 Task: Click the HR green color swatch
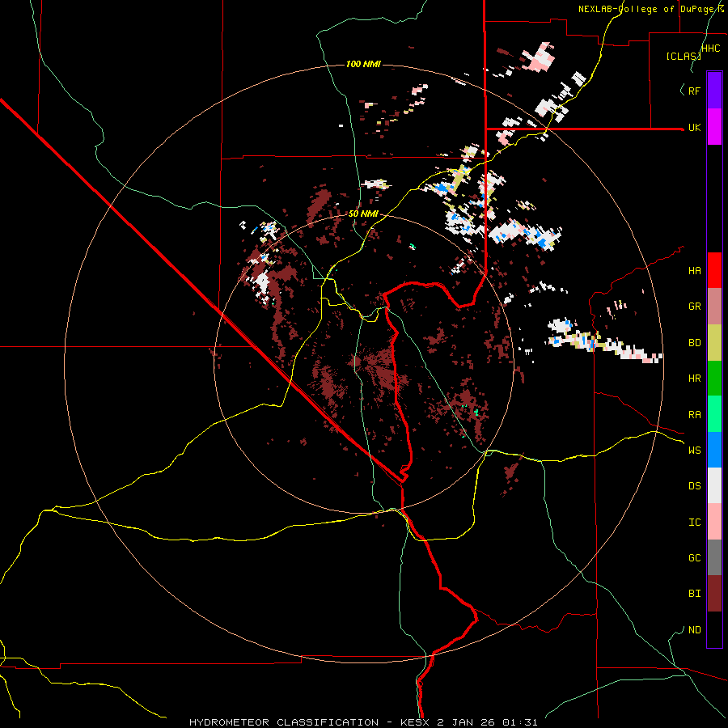tap(714, 379)
